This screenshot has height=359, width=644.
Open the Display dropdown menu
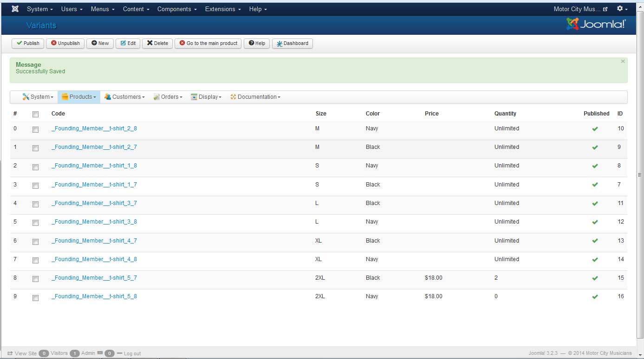pos(206,97)
